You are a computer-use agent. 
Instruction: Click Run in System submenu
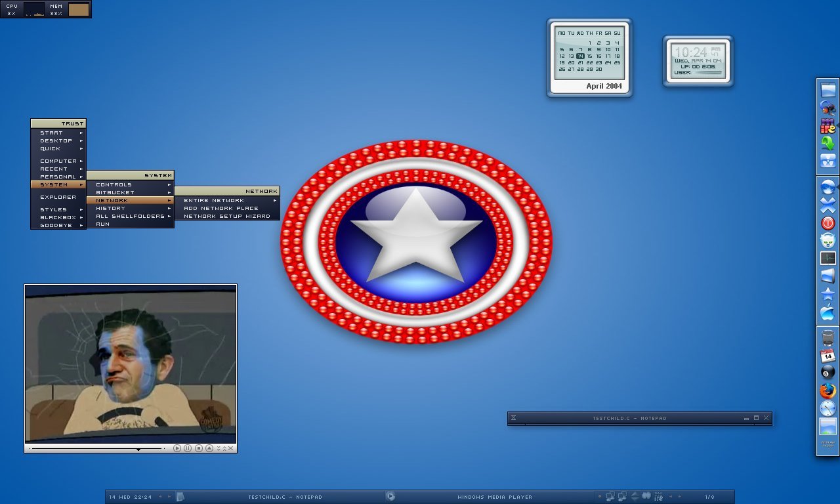point(131,224)
